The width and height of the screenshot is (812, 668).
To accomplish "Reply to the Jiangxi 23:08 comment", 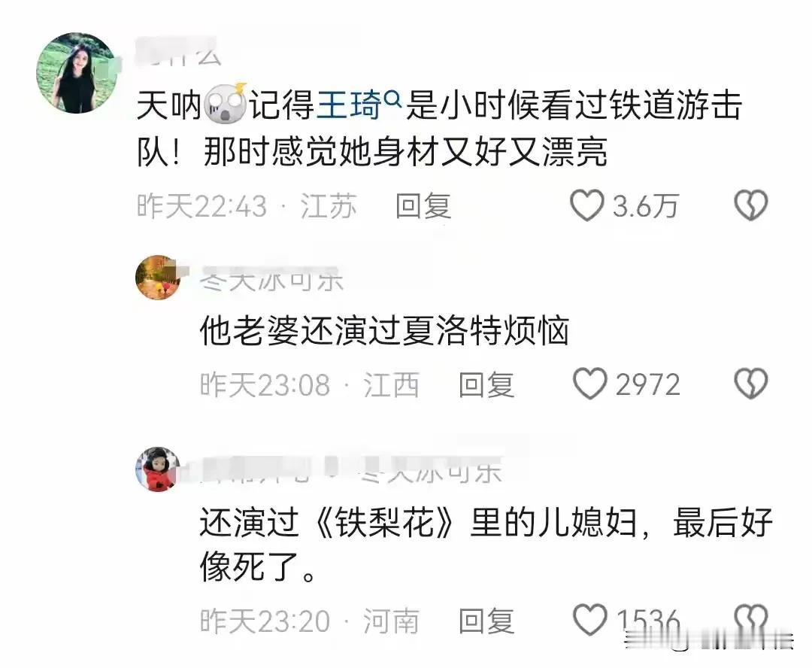I will [486, 384].
